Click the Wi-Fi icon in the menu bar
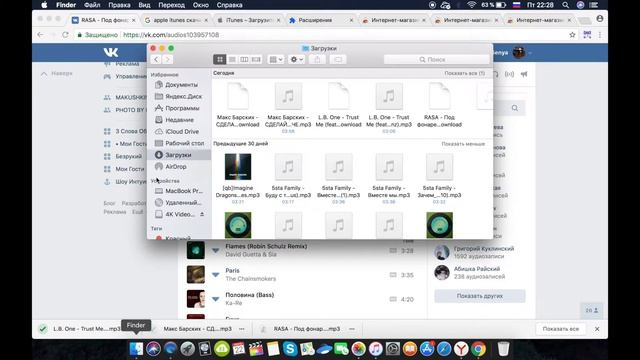The image size is (640, 360). 471,5
